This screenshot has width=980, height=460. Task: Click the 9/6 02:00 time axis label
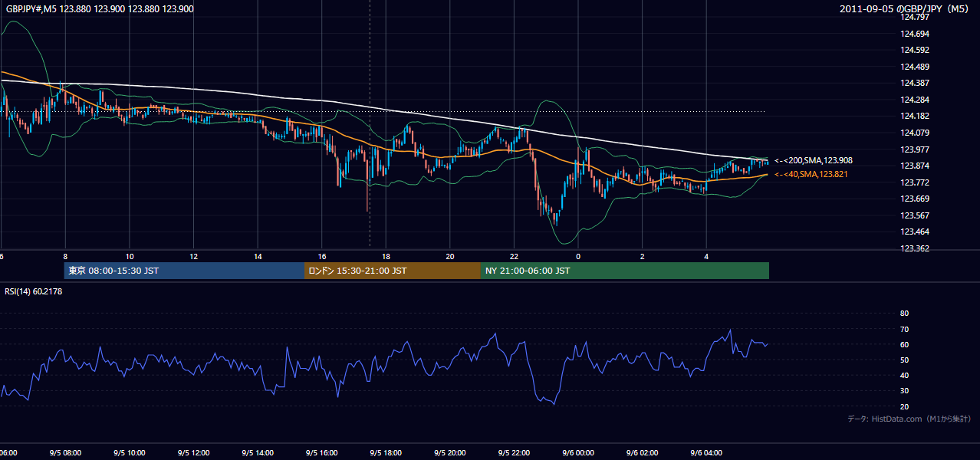click(642, 453)
